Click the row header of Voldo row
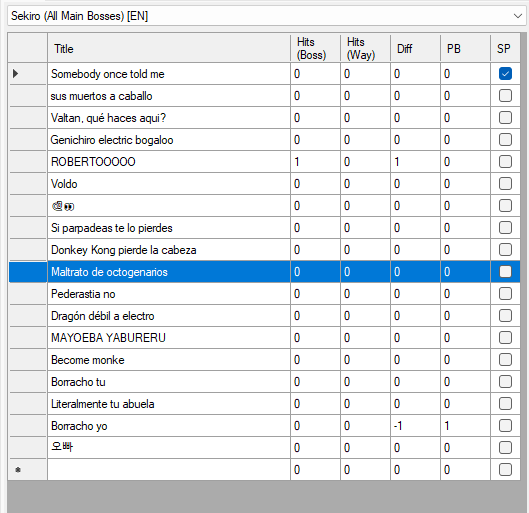Screen dimensions: 529x513 (28, 183)
